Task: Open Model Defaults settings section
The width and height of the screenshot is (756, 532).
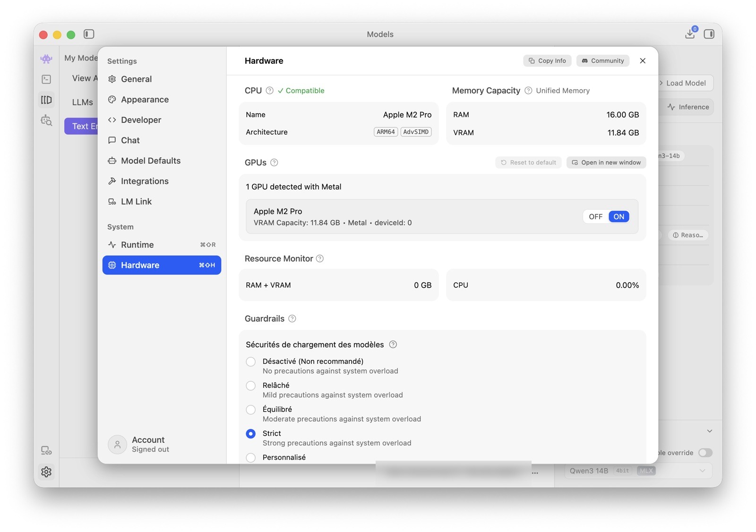Action: pos(162,161)
